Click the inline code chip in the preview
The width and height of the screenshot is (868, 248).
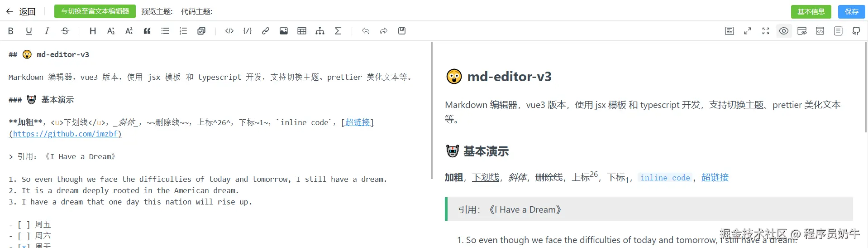click(x=665, y=178)
